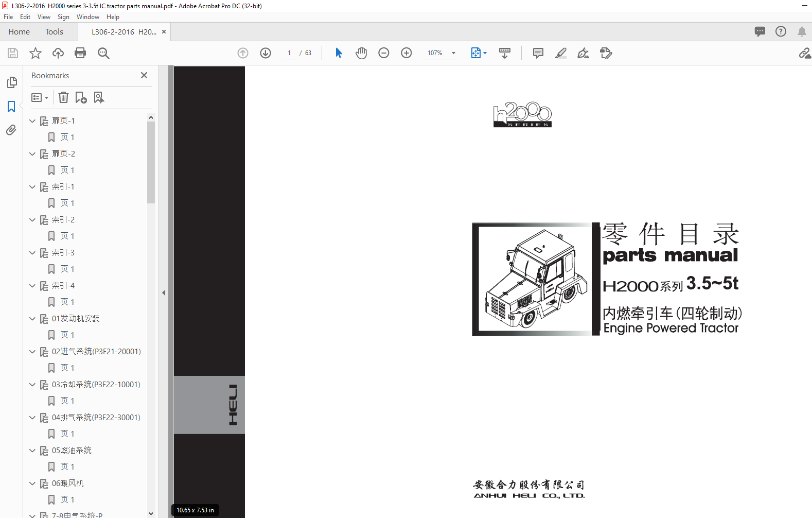The width and height of the screenshot is (812, 518).
Task: Close the Bookmarks panel
Action: click(144, 75)
